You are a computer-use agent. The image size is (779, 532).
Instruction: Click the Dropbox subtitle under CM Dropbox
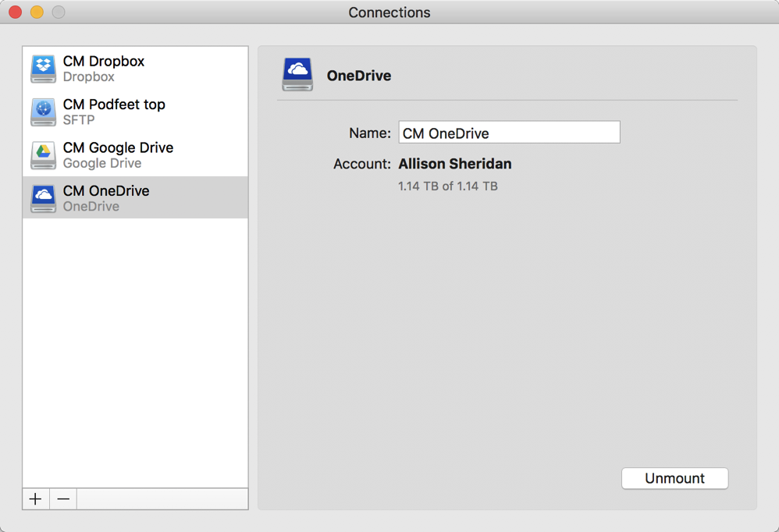88,77
